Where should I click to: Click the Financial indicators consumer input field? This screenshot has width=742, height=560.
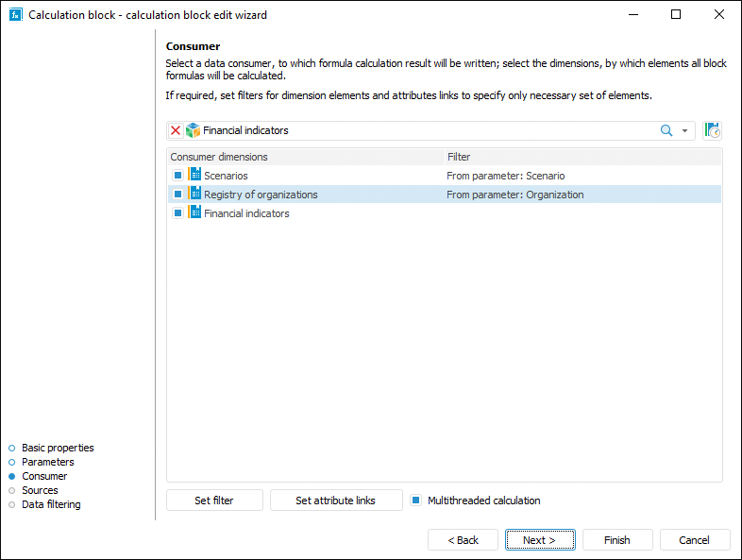(x=425, y=130)
